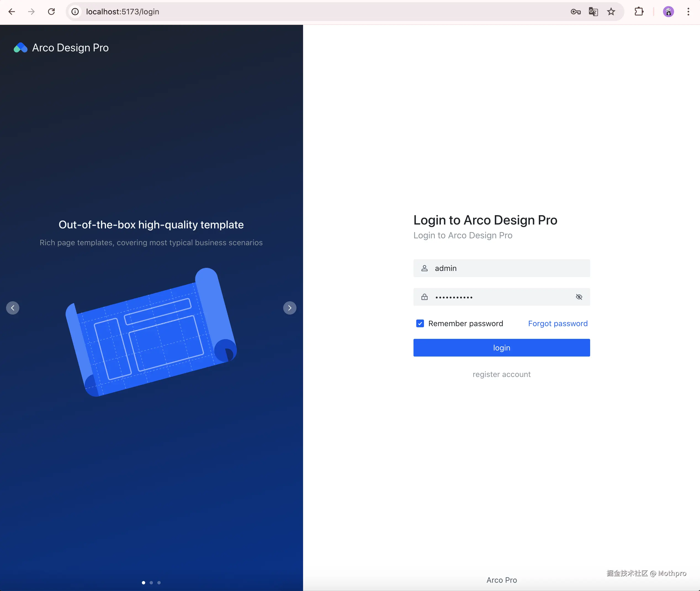Open the browser extensions puzzle icon

pos(639,12)
